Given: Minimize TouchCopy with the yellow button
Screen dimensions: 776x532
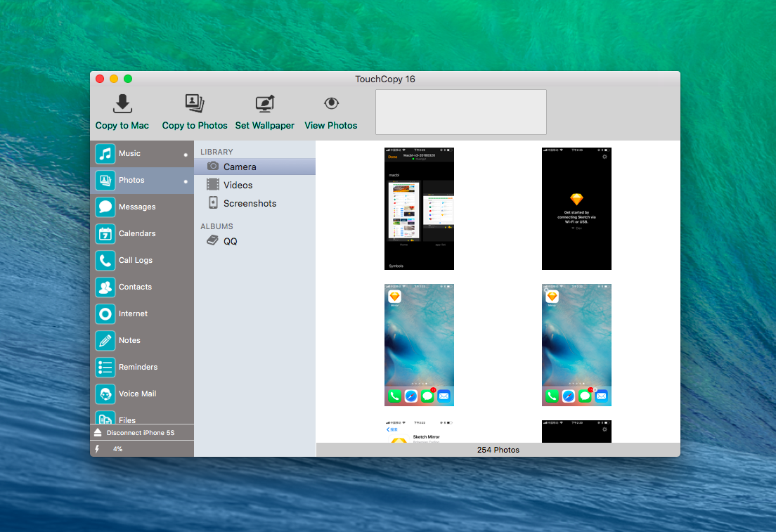Looking at the screenshot, I should coord(114,79).
